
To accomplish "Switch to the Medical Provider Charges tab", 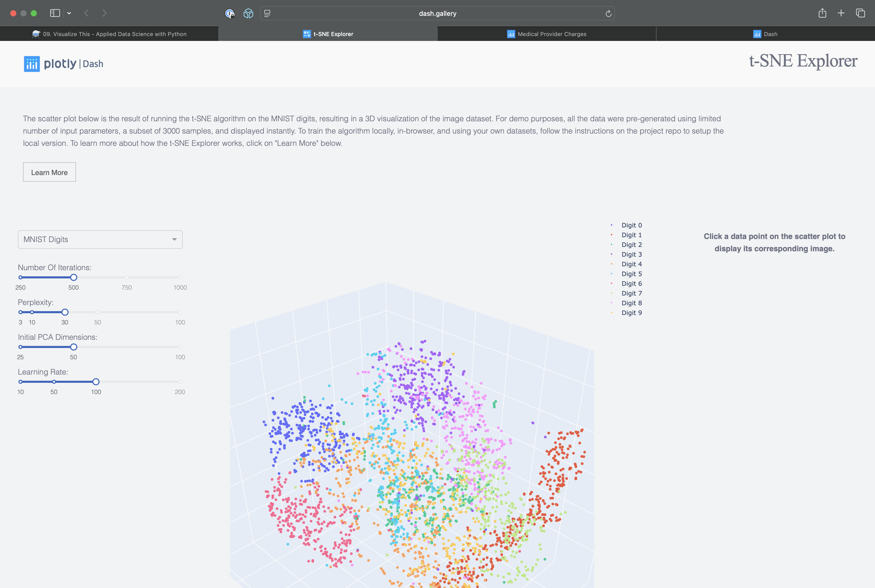I will coord(546,34).
